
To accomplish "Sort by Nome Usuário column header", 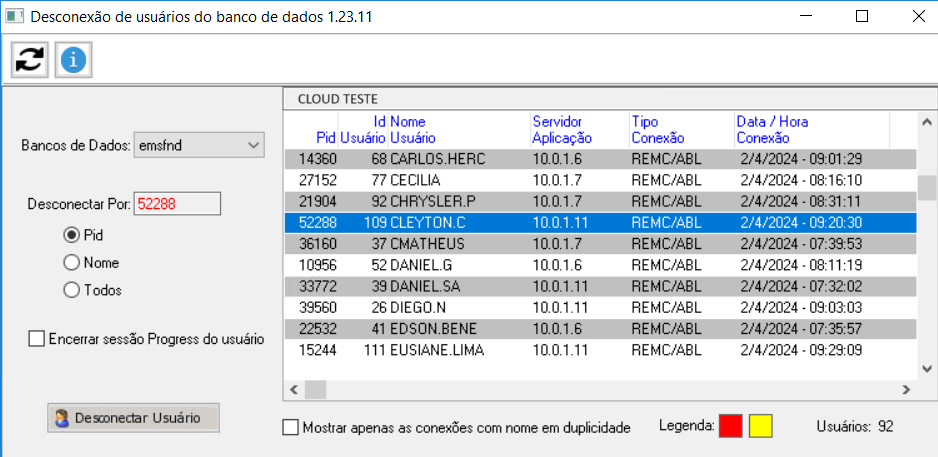I will [x=459, y=130].
